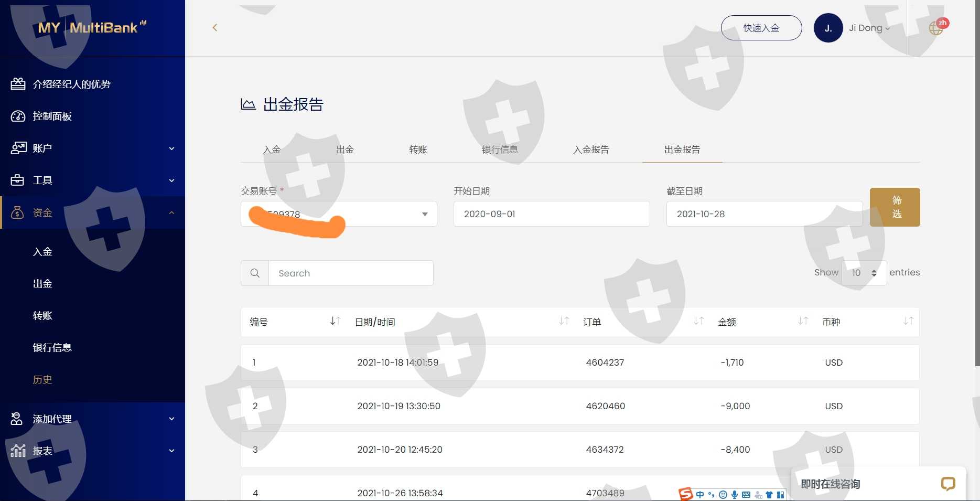This screenshot has height=501, width=980.
Task: Open the Ji Dong user dropdown
Action: (x=869, y=28)
